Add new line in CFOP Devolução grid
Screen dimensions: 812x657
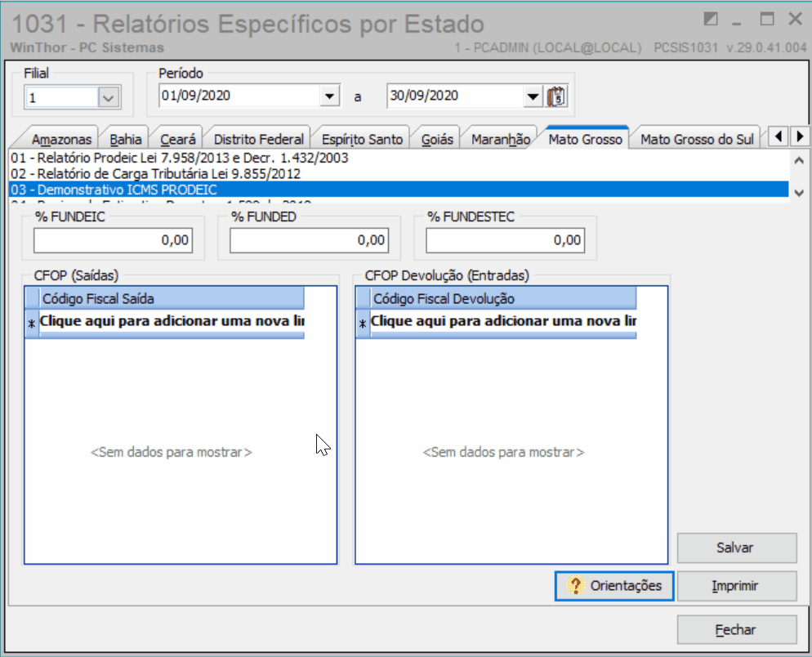(x=503, y=321)
